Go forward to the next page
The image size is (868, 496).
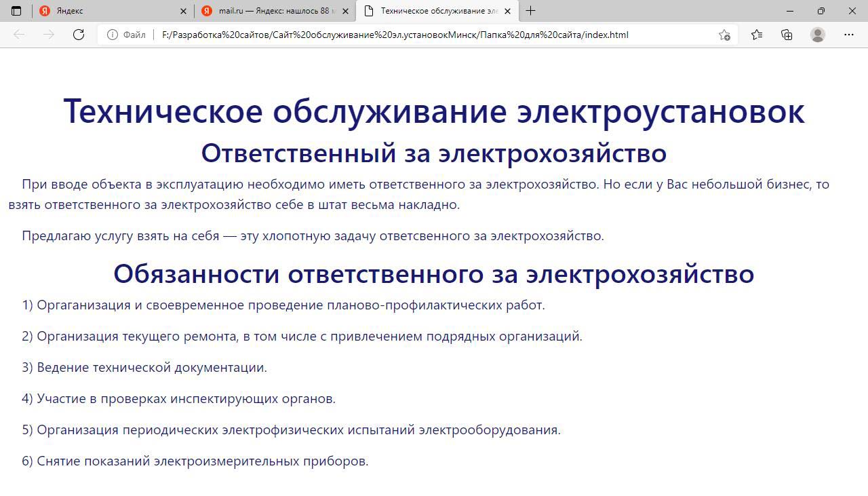[49, 35]
